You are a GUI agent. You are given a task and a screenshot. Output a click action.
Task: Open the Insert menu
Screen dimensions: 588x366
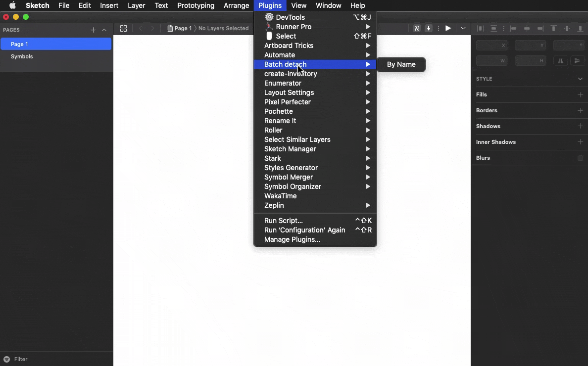click(109, 5)
